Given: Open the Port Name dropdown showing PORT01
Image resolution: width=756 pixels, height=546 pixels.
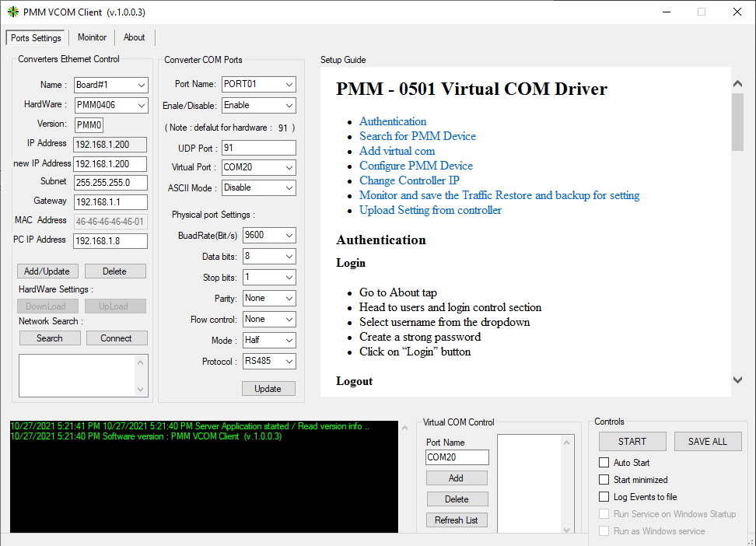Looking at the screenshot, I should pos(259,84).
